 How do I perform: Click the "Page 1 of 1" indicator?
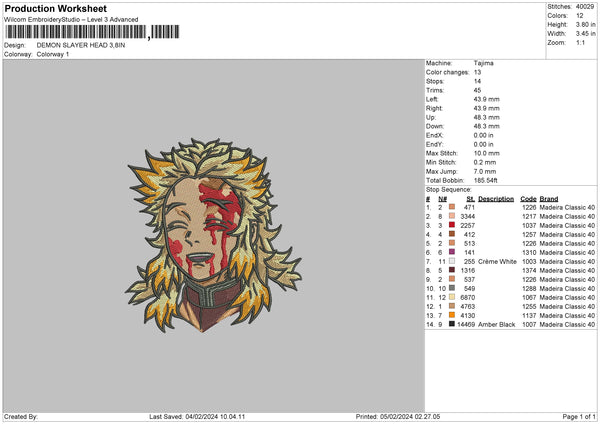click(579, 417)
